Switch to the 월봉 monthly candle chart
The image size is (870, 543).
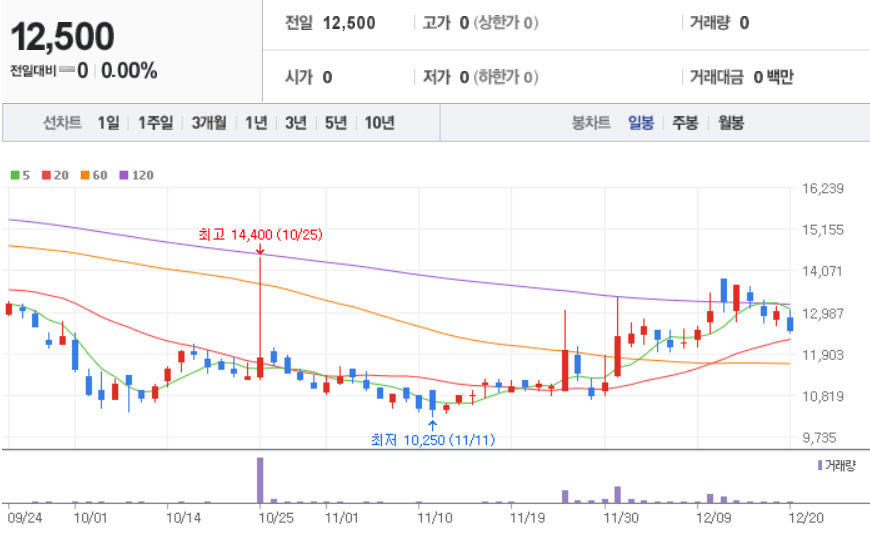pos(731,123)
